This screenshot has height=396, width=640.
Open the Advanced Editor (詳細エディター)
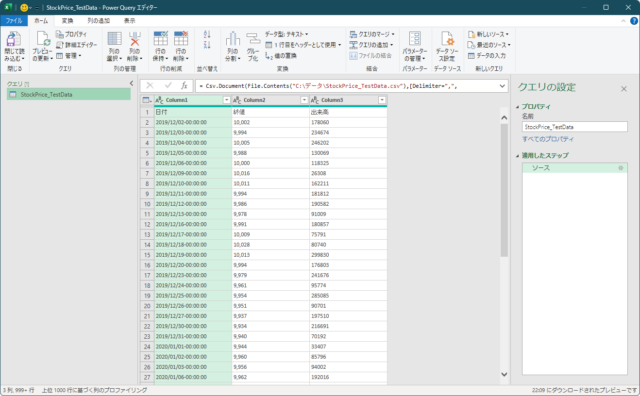point(76,45)
